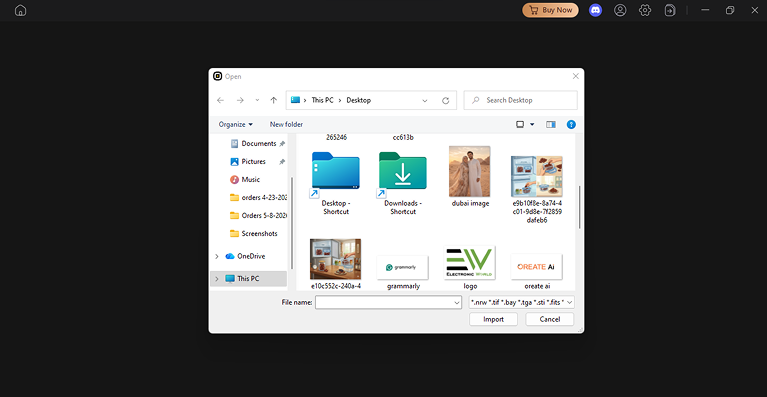Select This PC in navigation pane
This screenshot has height=397, width=767.
point(248,279)
